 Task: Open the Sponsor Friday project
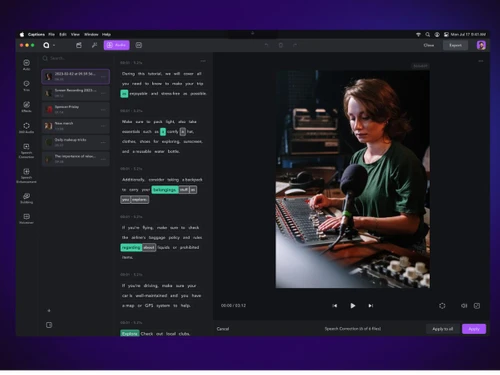click(76, 109)
